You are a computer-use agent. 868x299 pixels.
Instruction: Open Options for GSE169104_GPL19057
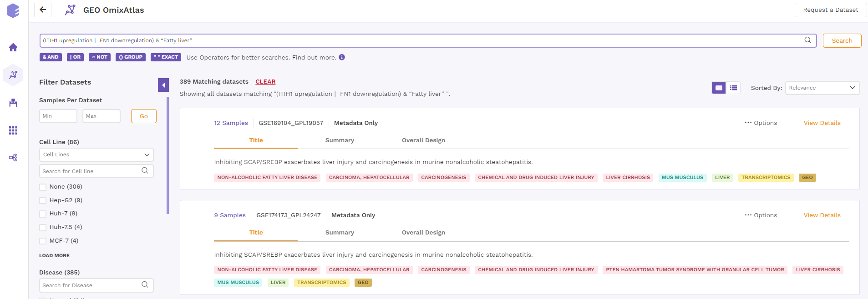click(761, 123)
